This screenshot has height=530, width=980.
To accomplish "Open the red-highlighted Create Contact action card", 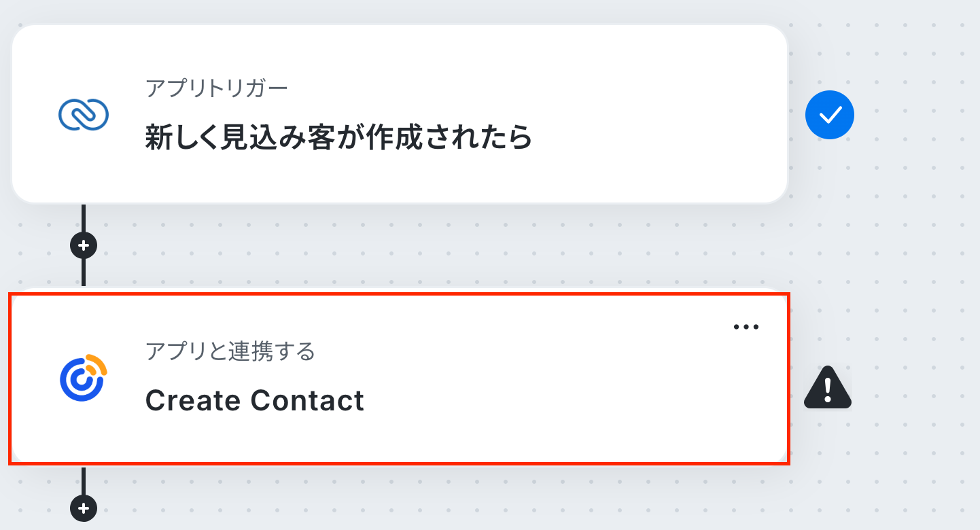I will (x=399, y=378).
